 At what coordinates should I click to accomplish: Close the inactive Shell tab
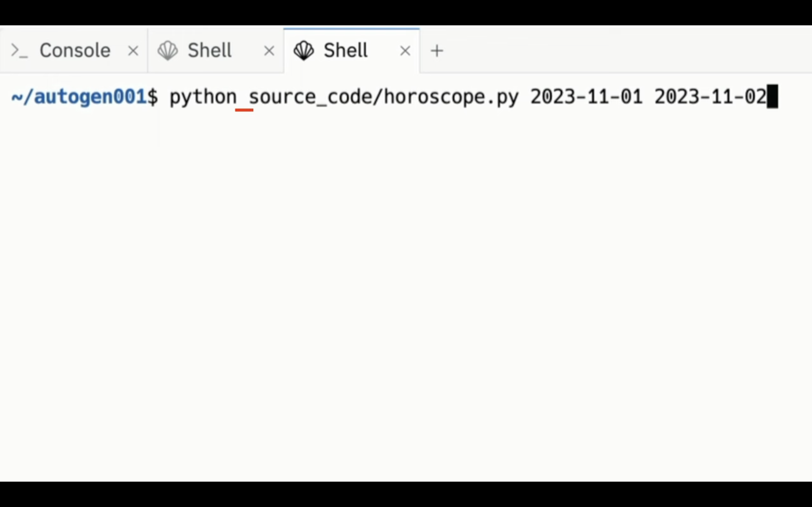(269, 51)
